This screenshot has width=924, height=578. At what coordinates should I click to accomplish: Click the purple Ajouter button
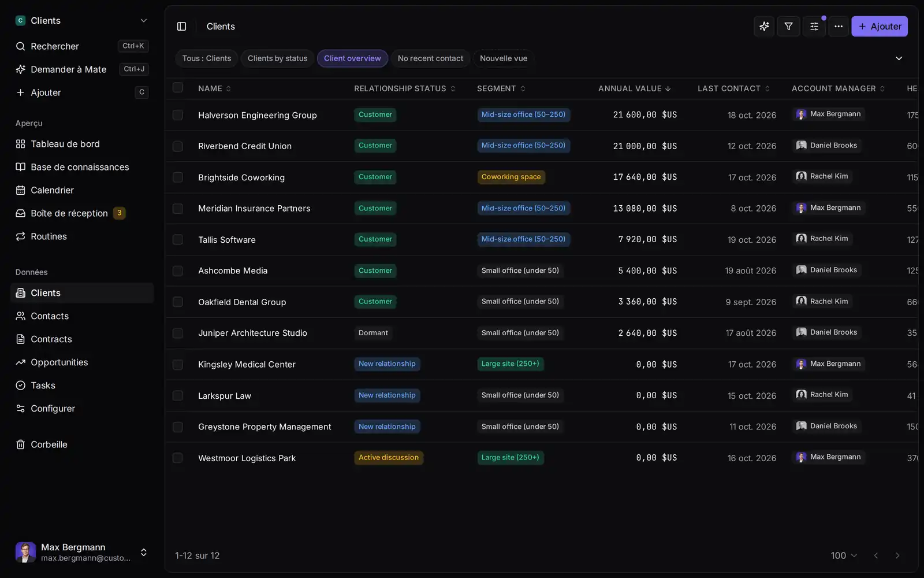(880, 27)
